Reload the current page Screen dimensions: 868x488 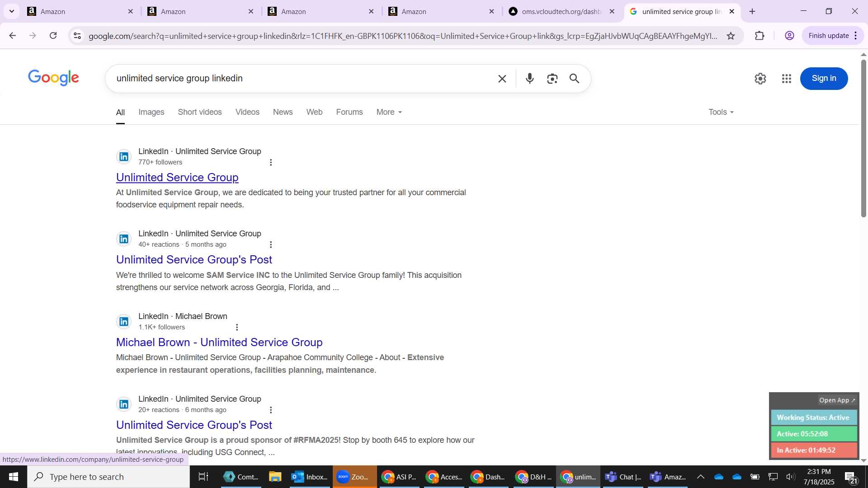(x=53, y=36)
